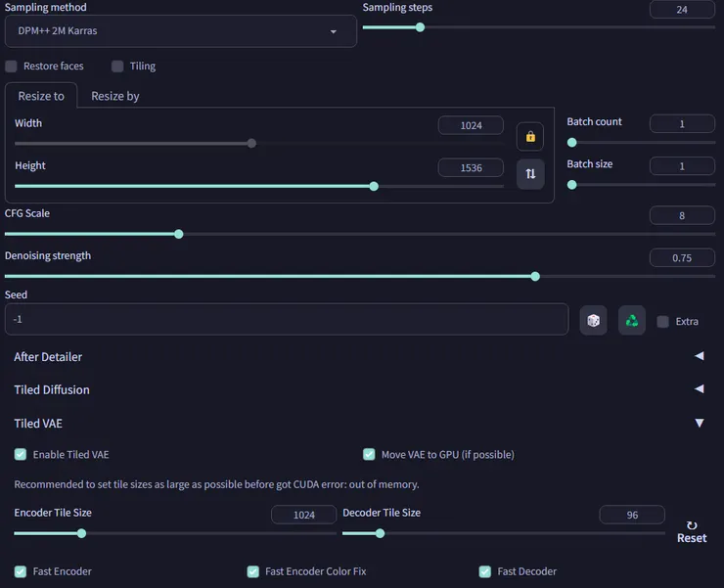
Task: Select the Resize to tab
Action: click(41, 96)
